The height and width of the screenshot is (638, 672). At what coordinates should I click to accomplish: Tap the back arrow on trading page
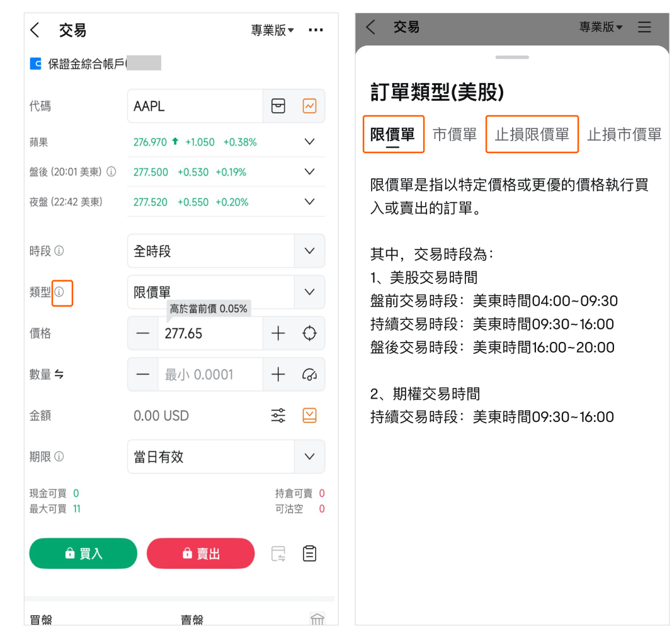pos(35,30)
